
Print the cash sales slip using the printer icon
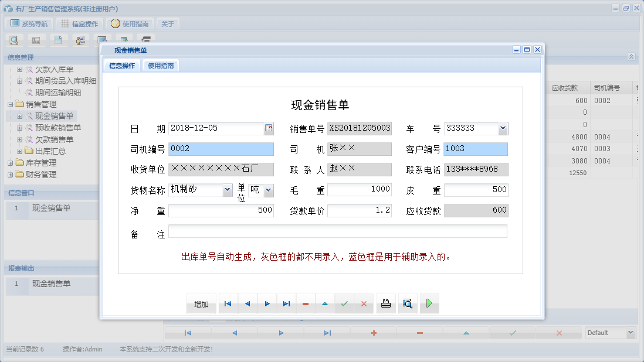point(386,303)
